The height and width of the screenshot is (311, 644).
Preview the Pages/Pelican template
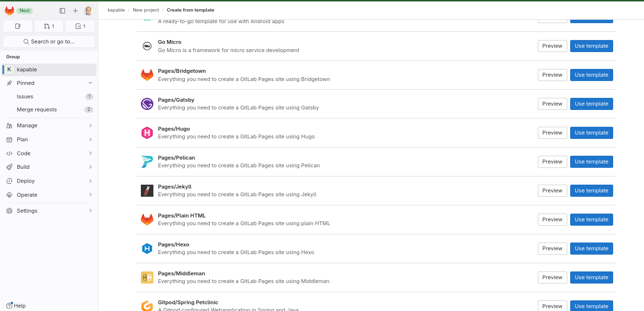(552, 162)
